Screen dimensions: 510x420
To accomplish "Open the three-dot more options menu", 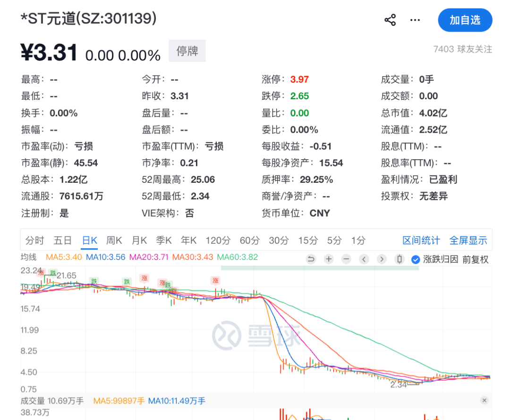I will [x=415, y=20].
